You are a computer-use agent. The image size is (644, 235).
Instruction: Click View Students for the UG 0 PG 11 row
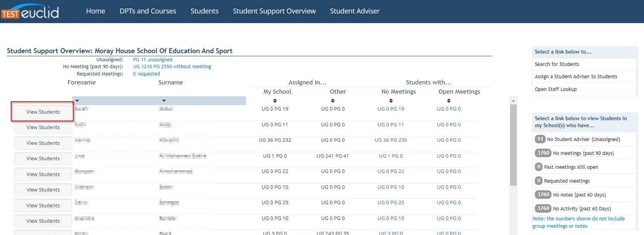pos(43,127)
